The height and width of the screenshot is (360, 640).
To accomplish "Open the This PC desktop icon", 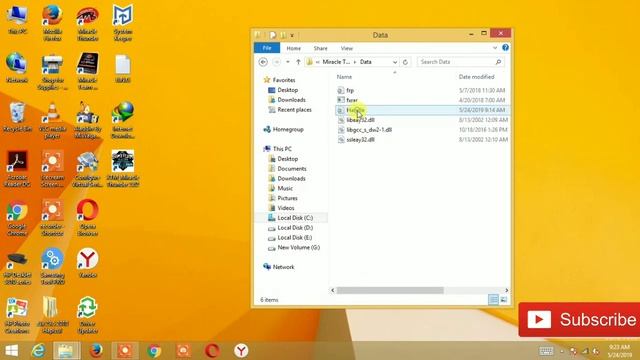I will tap(17, 20).
